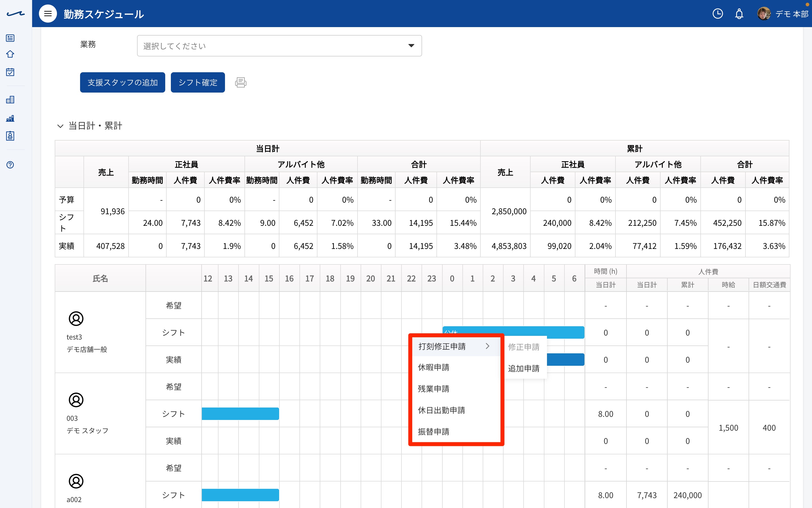Click the 91,936 sales cell
The width and height of the screenshot is (812, 508).
[106, 211]
